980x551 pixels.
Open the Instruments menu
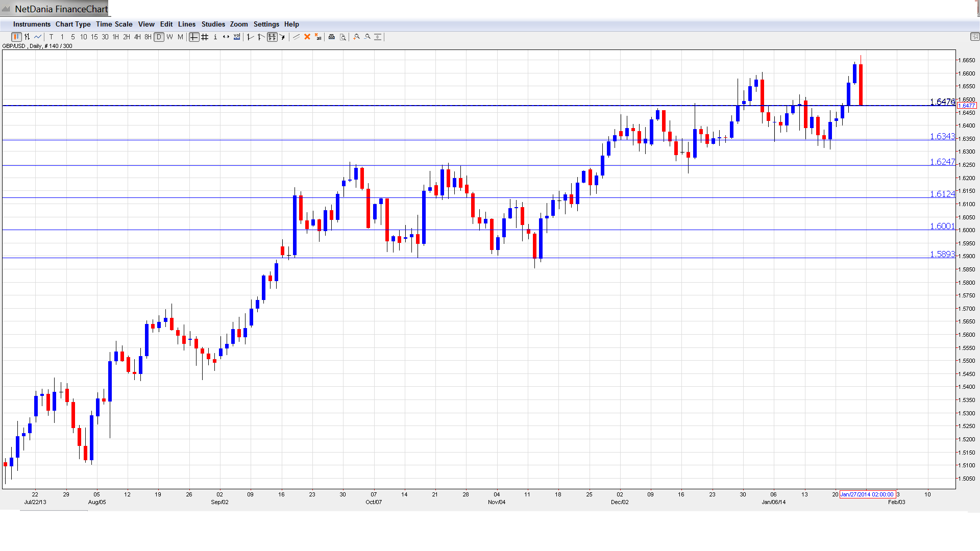tap(32, 24)
